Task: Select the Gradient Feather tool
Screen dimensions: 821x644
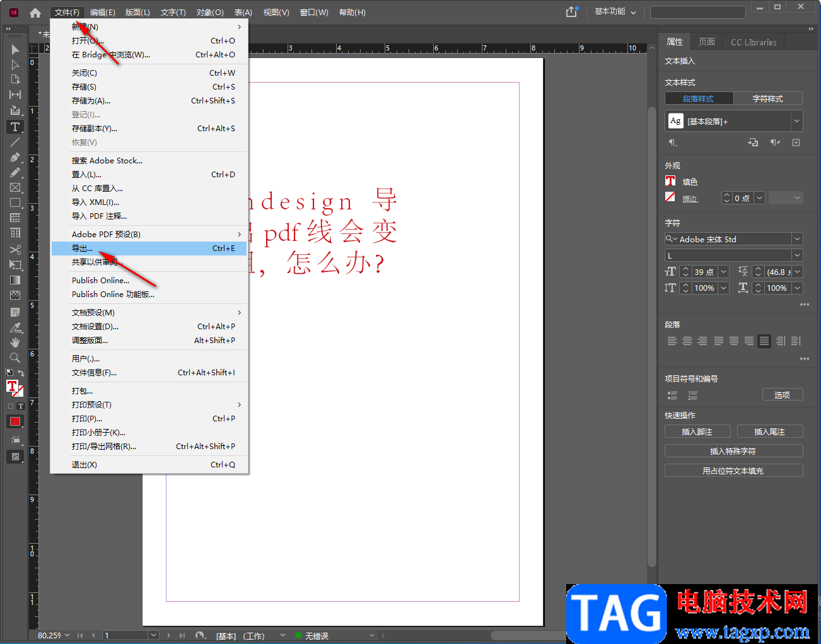Action: (15, 295)
